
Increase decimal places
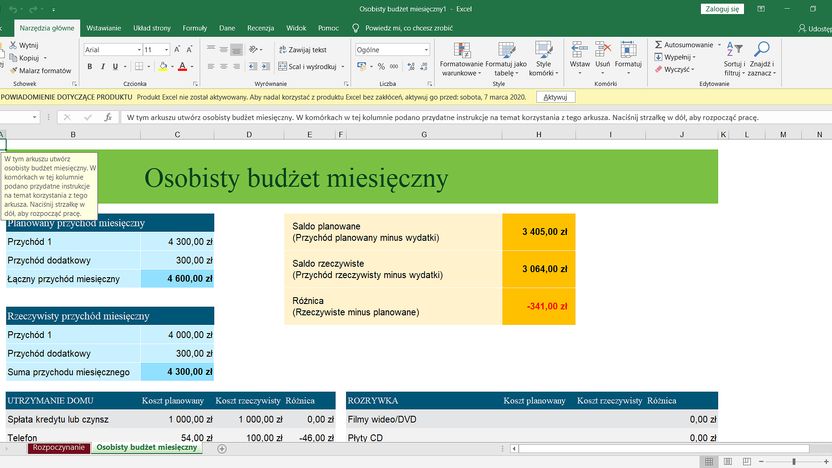[411, 66]
